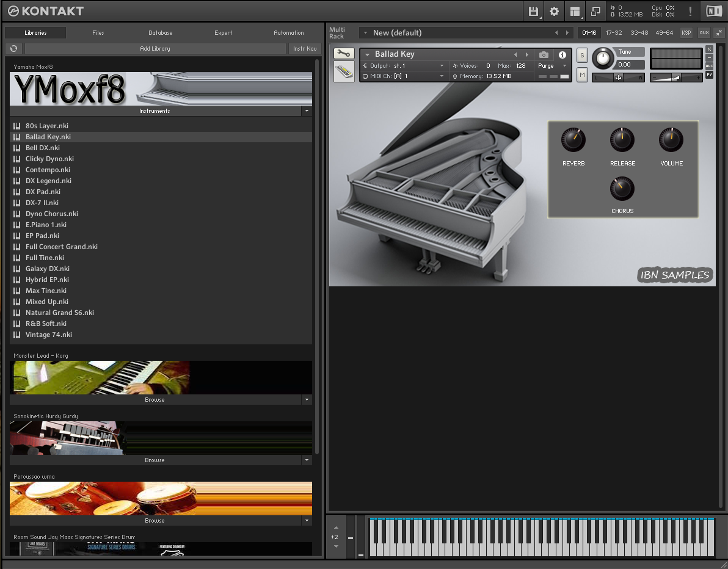Viewport: 728px width, 569px height.
Task: Open the Automation tab
Action: pyautogui.click(x=289, y=33)
